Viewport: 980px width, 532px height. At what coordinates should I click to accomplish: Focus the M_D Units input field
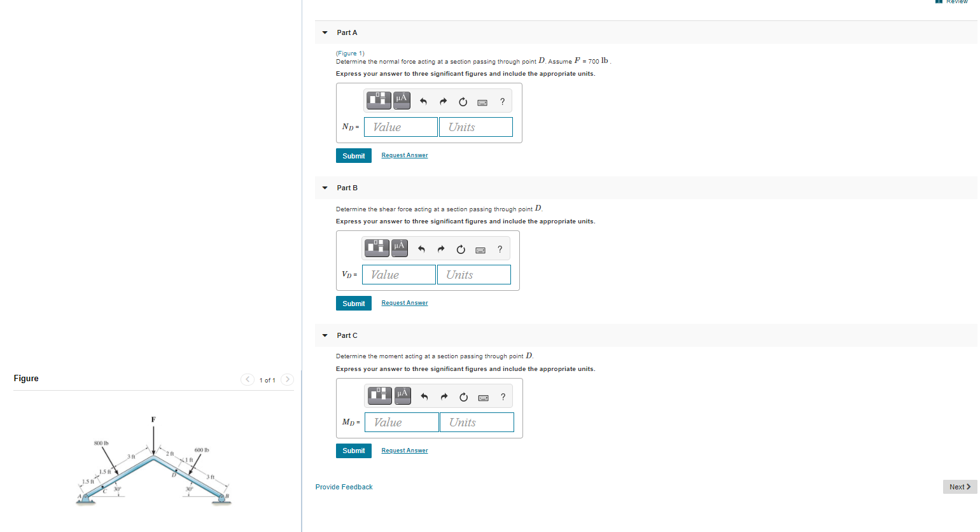pyautogui.click(x=477, y=423)
